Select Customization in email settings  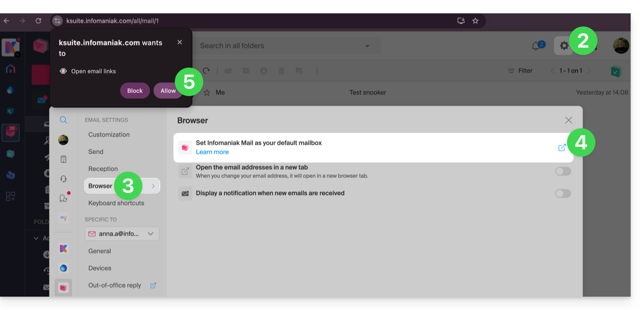point(109,135)
